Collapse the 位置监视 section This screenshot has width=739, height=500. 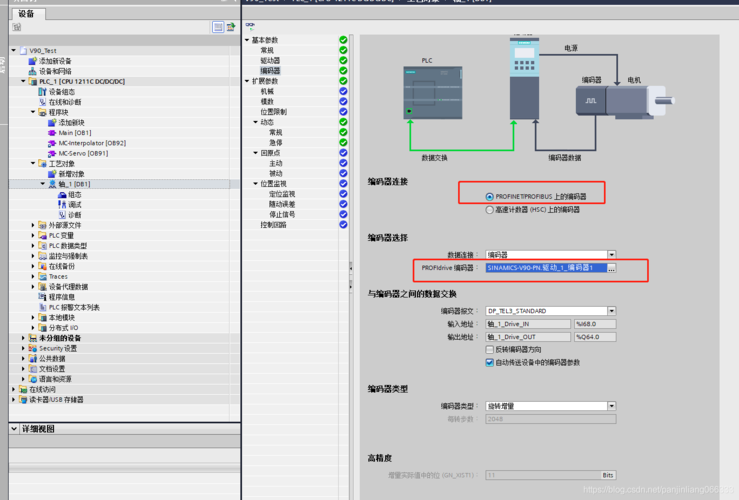(x=255, y=184)
